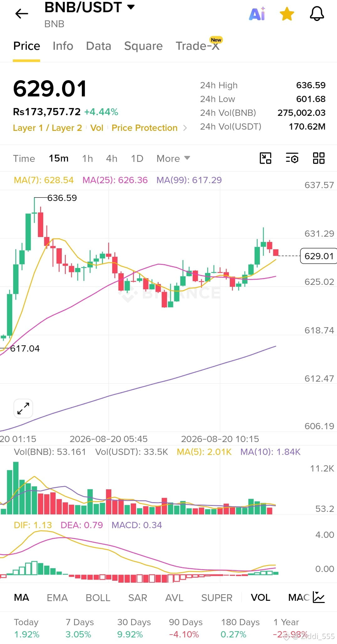Select the 15m interval
The width and height of the screenshot is (337, 644).
pyautogui.click(x=59, y=158)
